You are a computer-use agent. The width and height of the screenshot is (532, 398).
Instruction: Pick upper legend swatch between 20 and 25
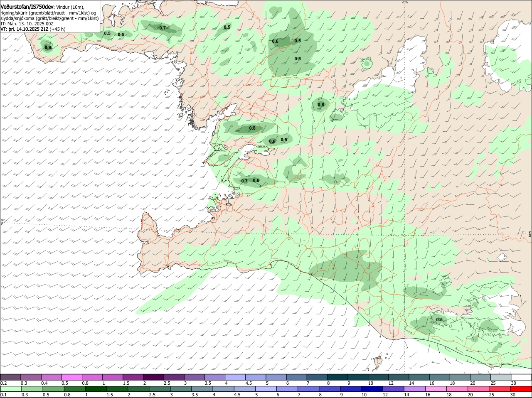tap(480, 377)
